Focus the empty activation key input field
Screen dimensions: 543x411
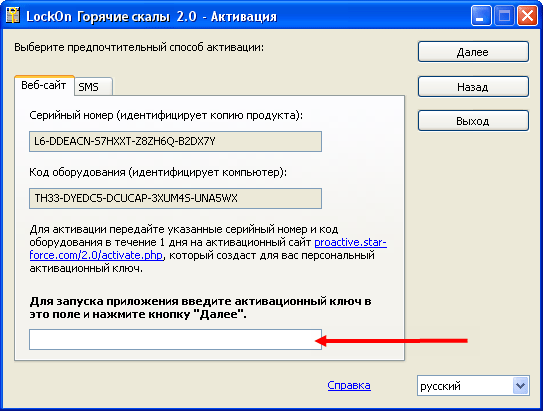coord(175,339)
